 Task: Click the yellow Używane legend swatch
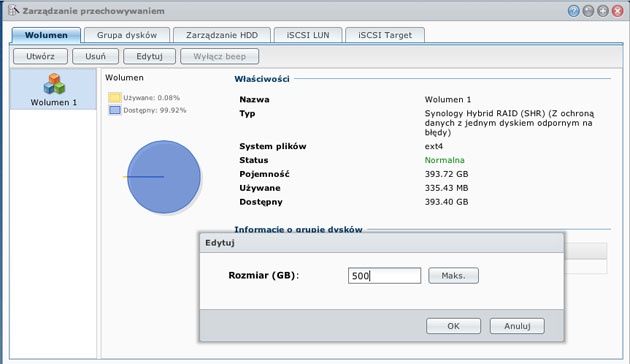point(115,97)
